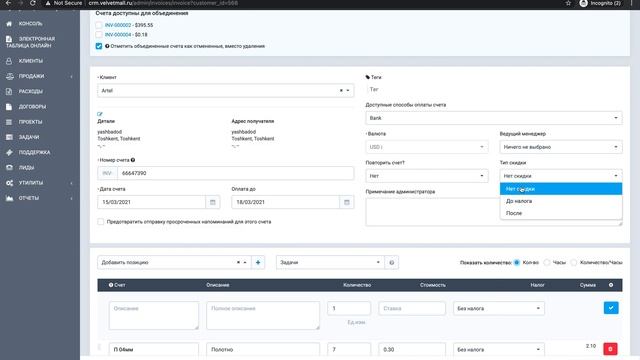Open Проекты sidebar item
This screenshot has height=360, width=640.
pos(30,122)
